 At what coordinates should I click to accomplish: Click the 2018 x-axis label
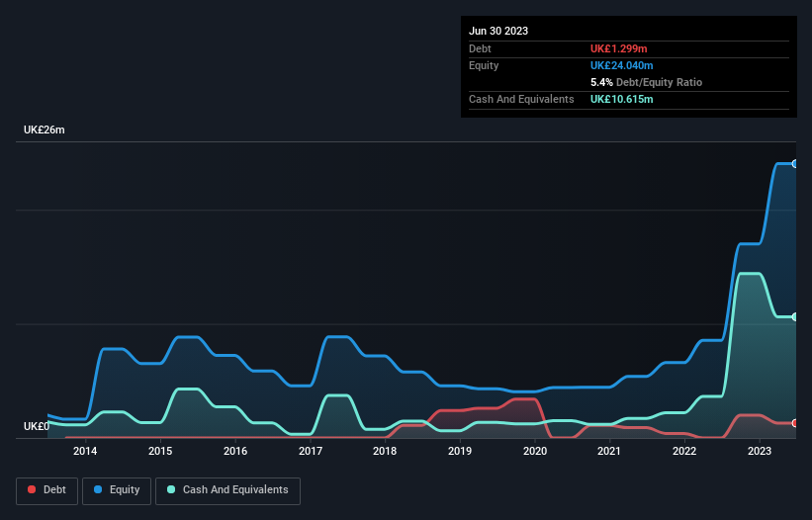385,451
